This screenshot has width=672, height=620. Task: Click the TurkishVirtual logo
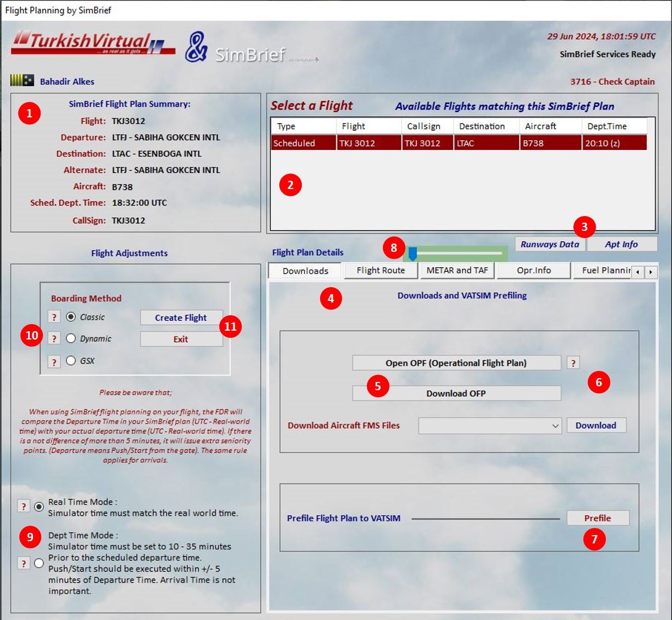pyautogui.click(x=93, y=43)
